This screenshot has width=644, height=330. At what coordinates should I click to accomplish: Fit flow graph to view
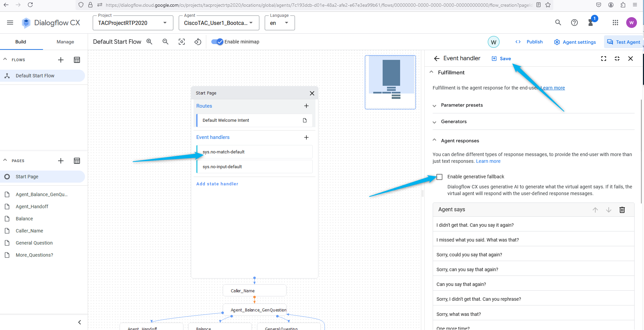pyautogui.click(x=182, y=42)
